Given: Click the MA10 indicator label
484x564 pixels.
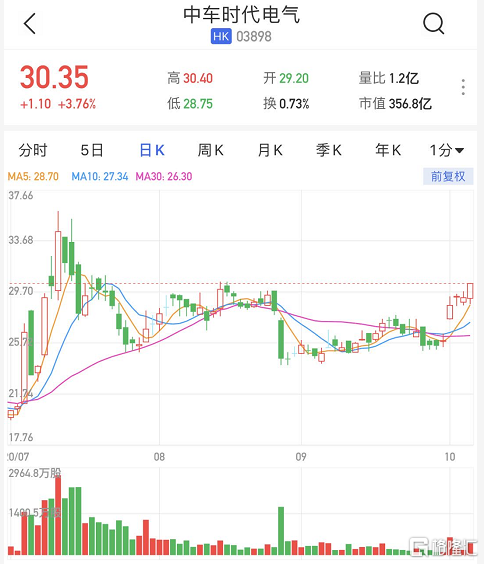Looking at the screenshot, I should point(100,177).
